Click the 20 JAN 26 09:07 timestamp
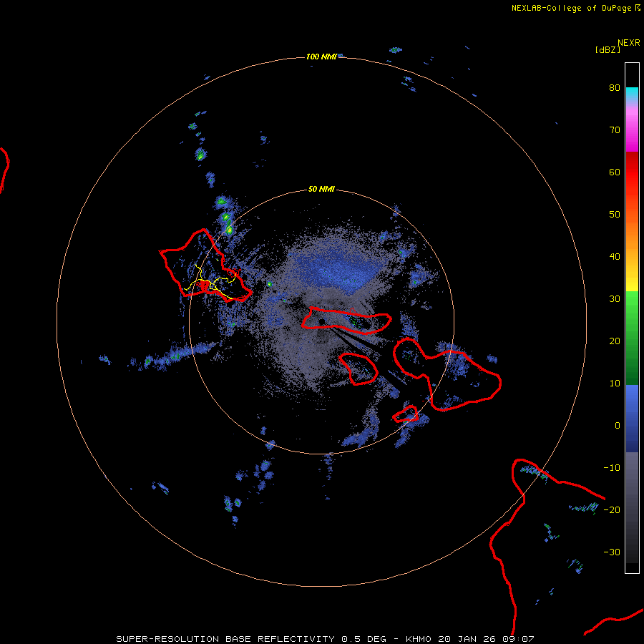The image size is (644, 644). (486, 639)
